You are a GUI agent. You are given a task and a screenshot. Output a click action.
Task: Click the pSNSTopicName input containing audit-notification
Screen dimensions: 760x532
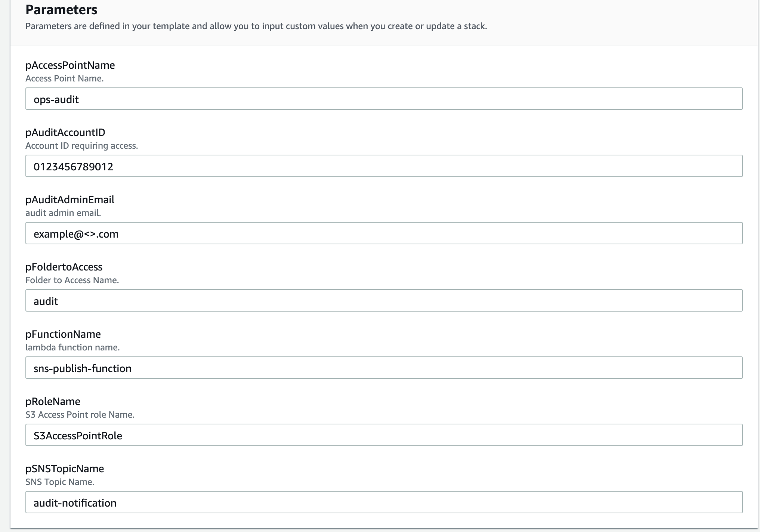pyautogui.click(x=384, y=502)
